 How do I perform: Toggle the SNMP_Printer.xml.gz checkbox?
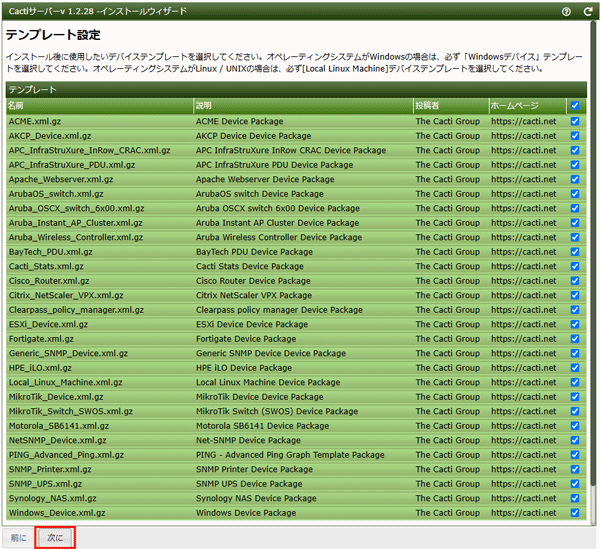575,469
